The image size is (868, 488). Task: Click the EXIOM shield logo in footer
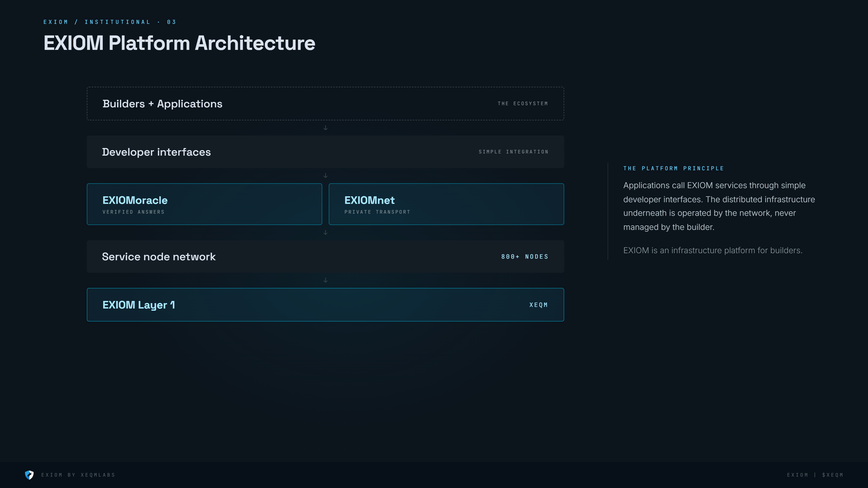point(29,475)
